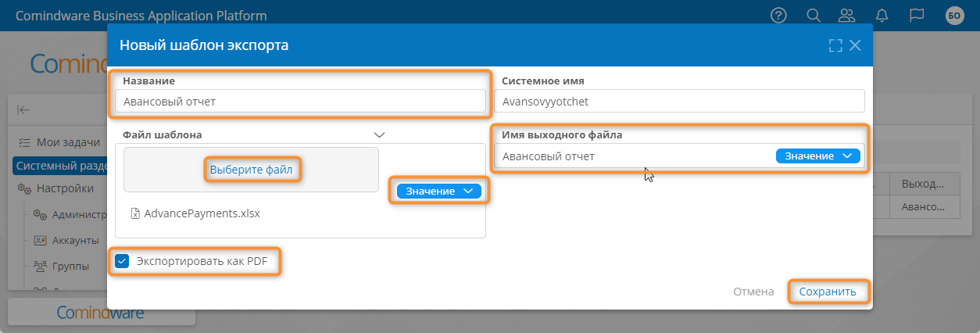Click the AdvancePayments.xlsx file icon

[134, 213]
